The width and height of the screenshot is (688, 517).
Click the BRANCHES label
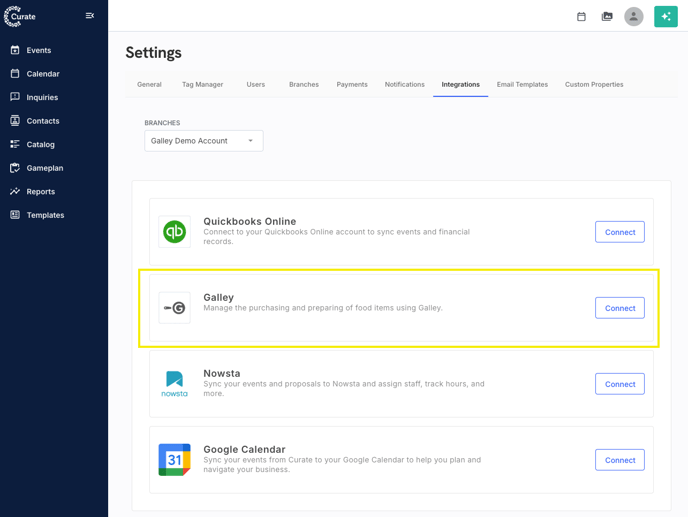tap(162, 123)
